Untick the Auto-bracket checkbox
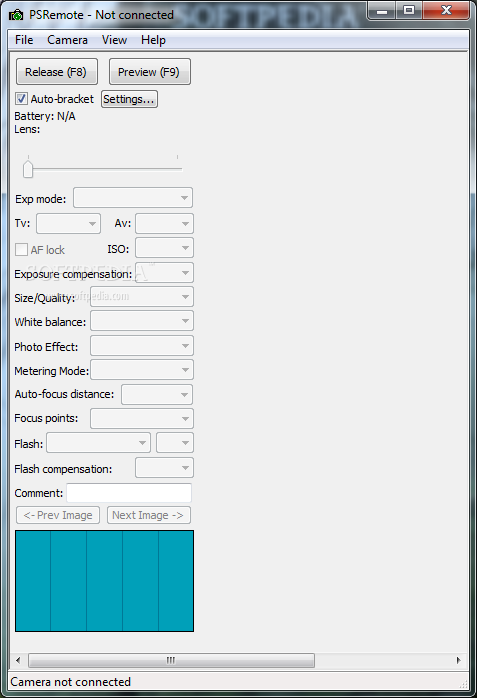 coord(21,99)
